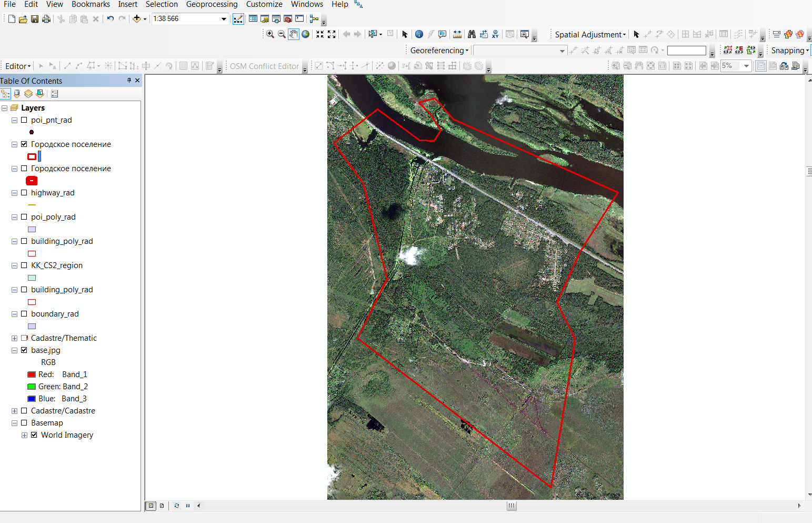Uncheck the base.jpg layer
Viewport: 812px width, 523px height.
[24, 350]
